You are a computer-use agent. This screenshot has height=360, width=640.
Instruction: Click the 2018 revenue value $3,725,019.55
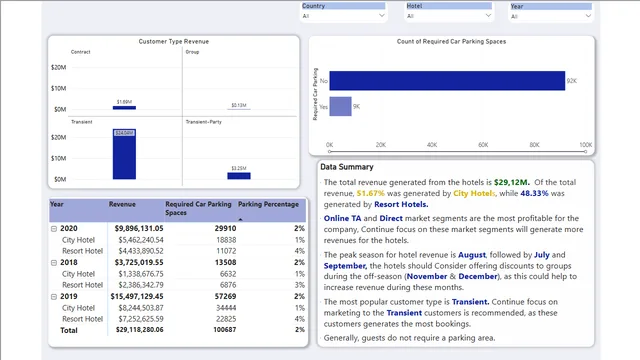click(x=139, y=262)
